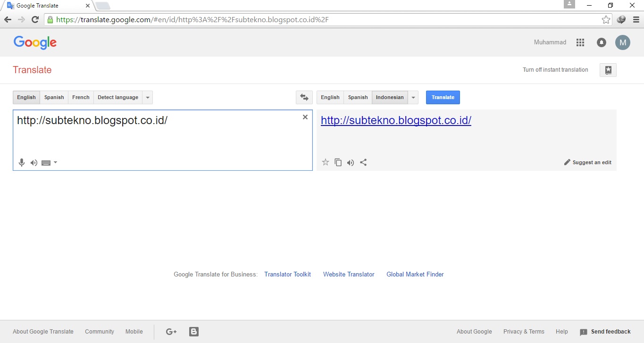The width and height of the screenshot is (644, 343).
Task: Click the Blogger footer icon
Action: (194, 332)
